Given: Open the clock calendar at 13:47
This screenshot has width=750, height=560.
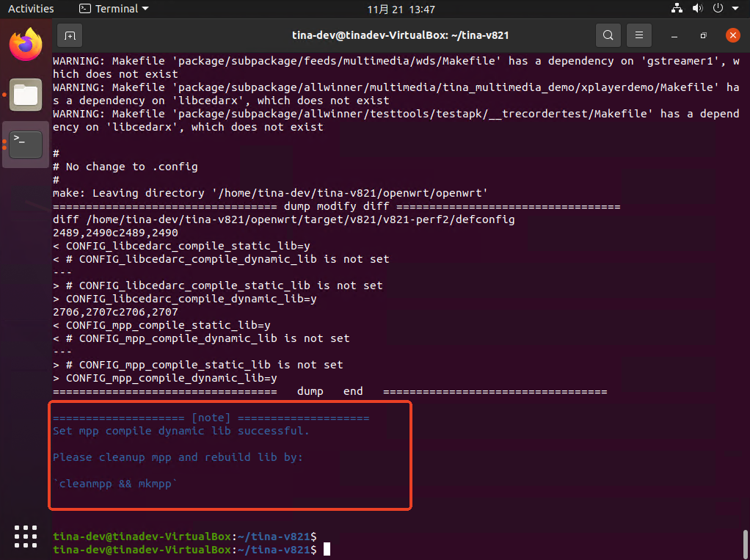Looking at the screenshot, I should (401, 9).
